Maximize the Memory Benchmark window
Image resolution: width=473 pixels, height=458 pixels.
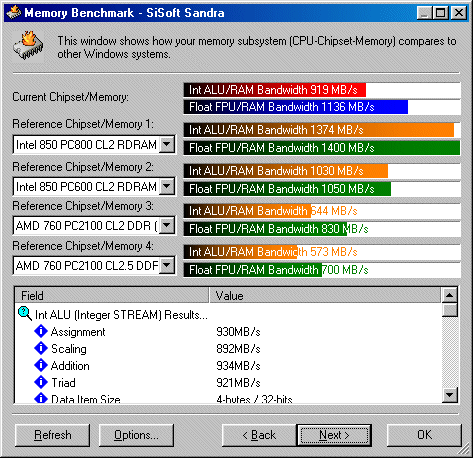pos(440,13)
